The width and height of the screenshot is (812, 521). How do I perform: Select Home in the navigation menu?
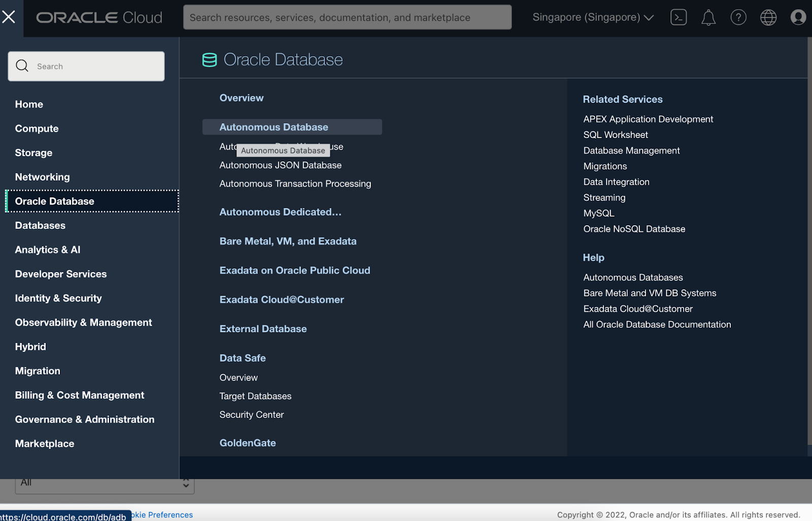click(x=29, y=104)
